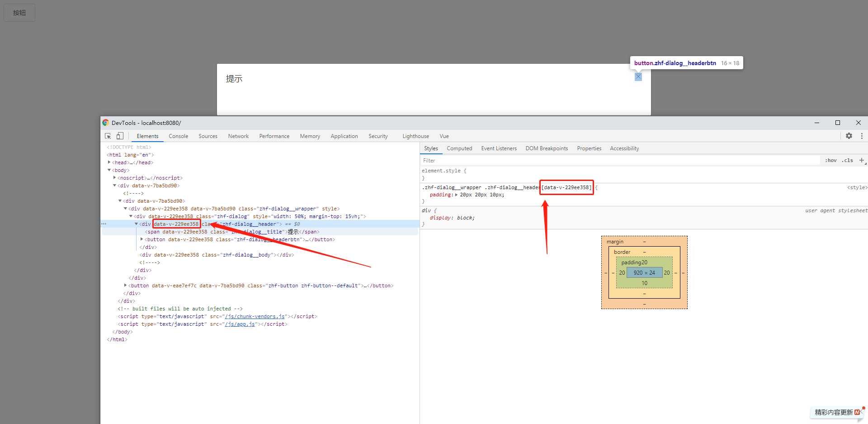Open the selected node ellipsis actions
The image size is (868, 424).
[104, 224]
